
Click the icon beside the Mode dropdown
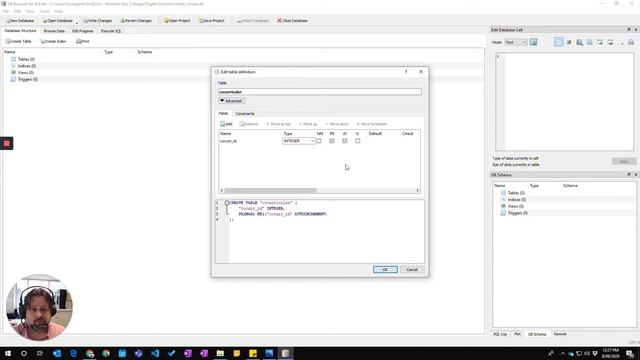pos(533,42)
